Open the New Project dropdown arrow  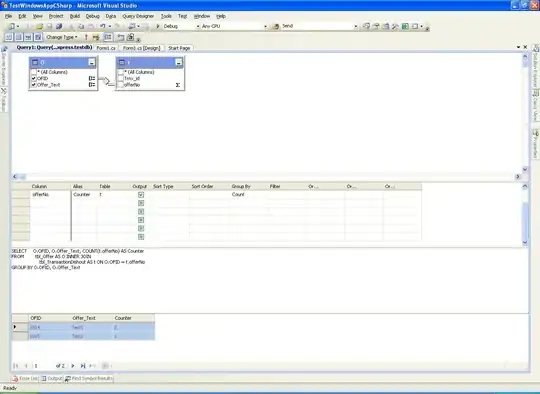tap(18, 26)
